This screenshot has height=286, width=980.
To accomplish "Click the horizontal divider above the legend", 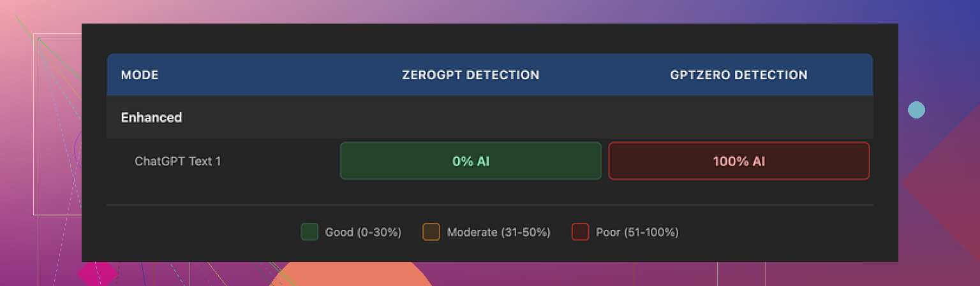I will (x=489, y=205).
